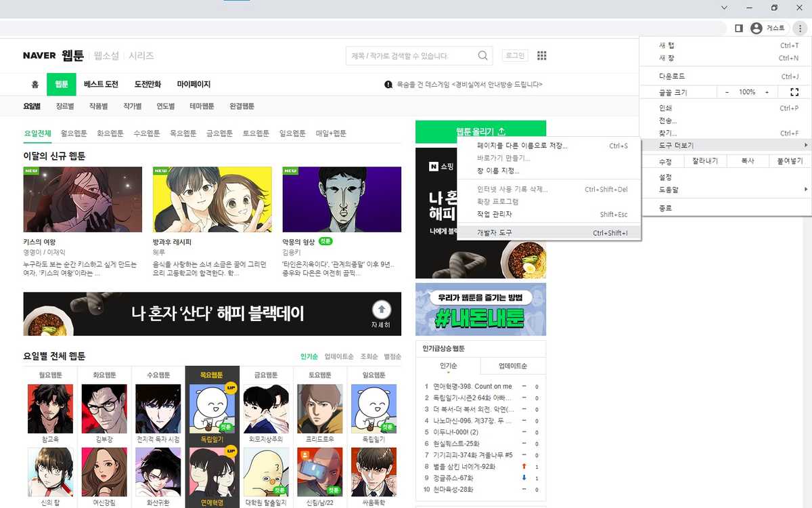Open Chrome three-dot menu button
Image resolution: width=812 pixels, height=508 pixels.
[x=800, y=28]
